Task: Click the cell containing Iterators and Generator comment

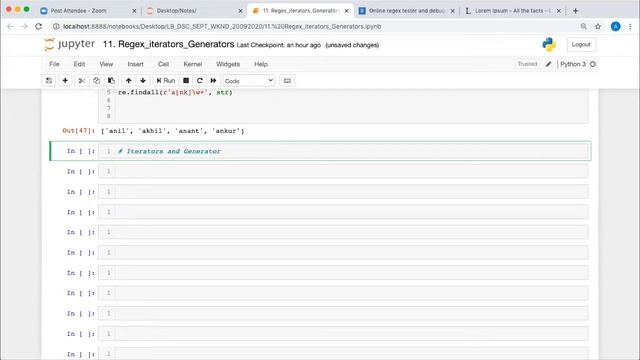Action: click(343, 151)
